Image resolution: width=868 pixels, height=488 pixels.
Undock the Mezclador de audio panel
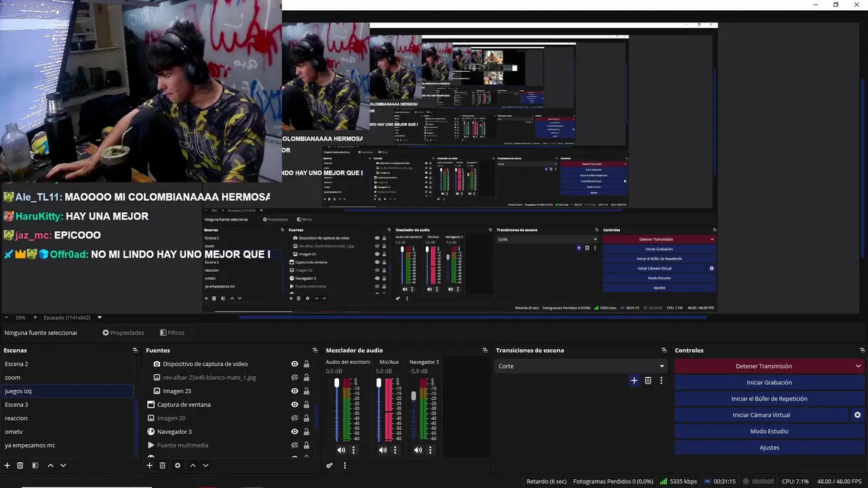point(485,350)
